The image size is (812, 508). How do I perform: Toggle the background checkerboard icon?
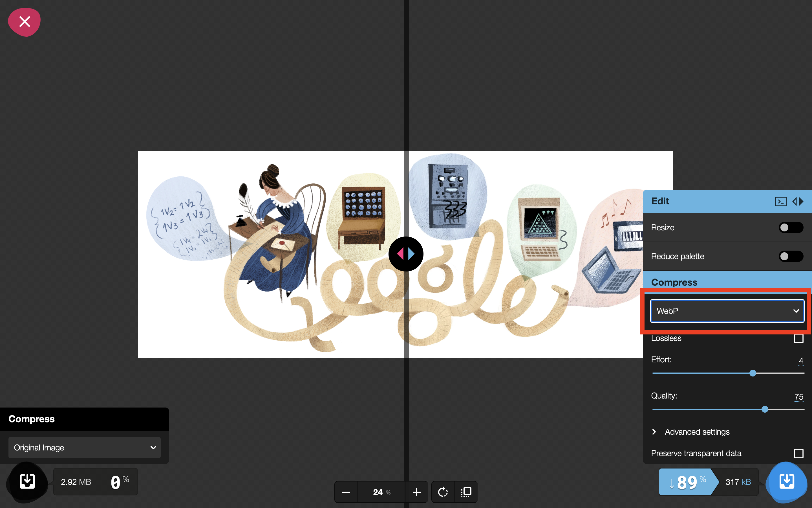coord(466,492)
